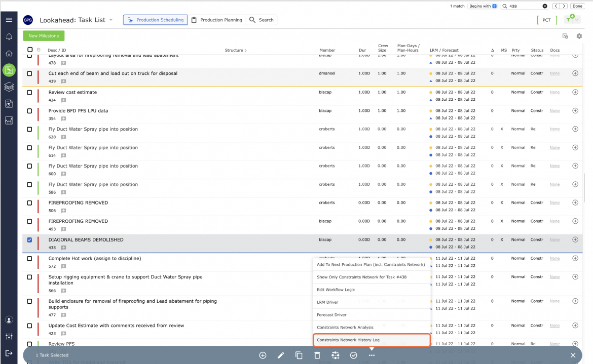Check the Complete Hot work row
This screenshot has height=364, width=593.
(29, 259)
